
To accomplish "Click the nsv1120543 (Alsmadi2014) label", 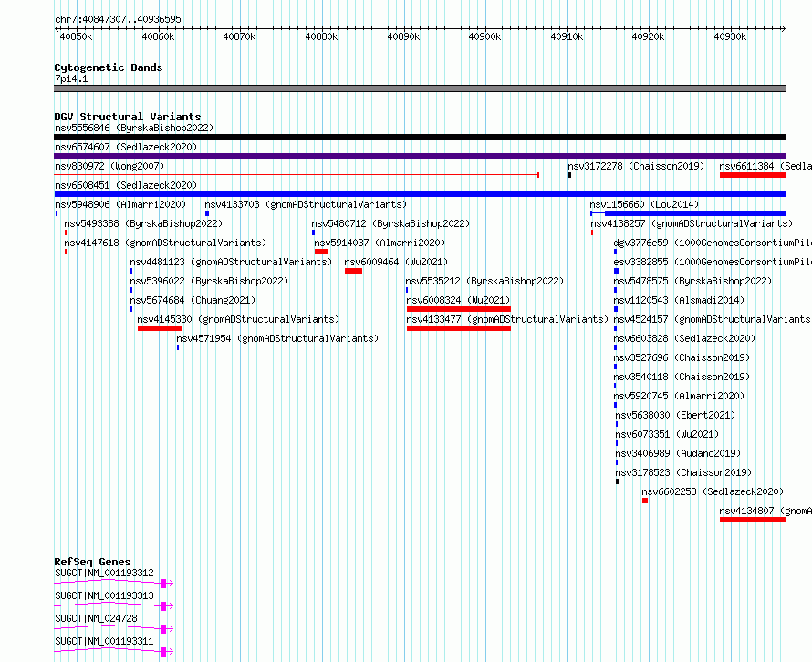I will click(679, 300).
